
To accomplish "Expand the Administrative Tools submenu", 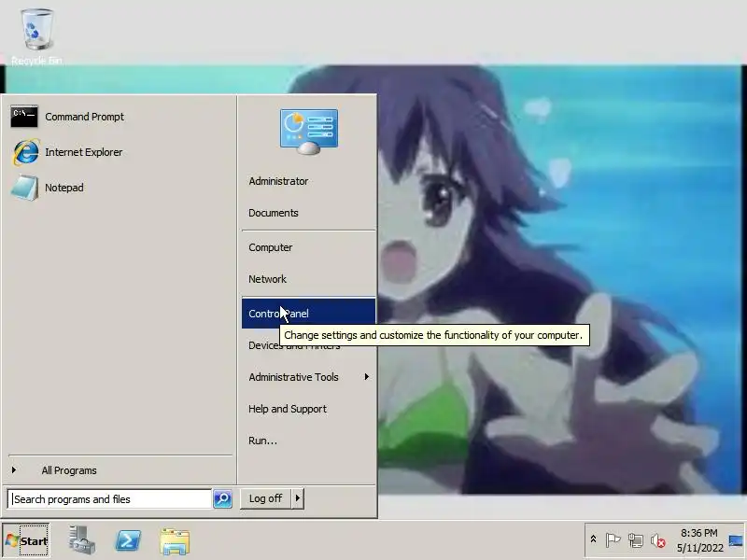I will [308, 377].
